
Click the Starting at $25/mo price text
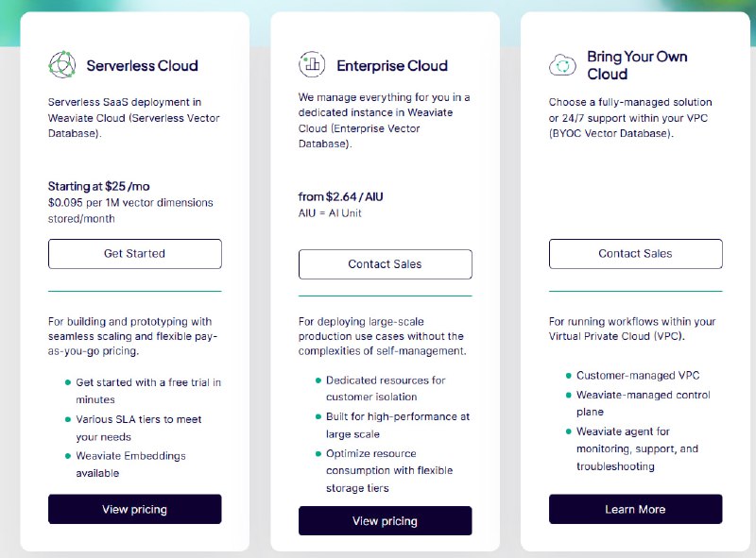[100, 186]
